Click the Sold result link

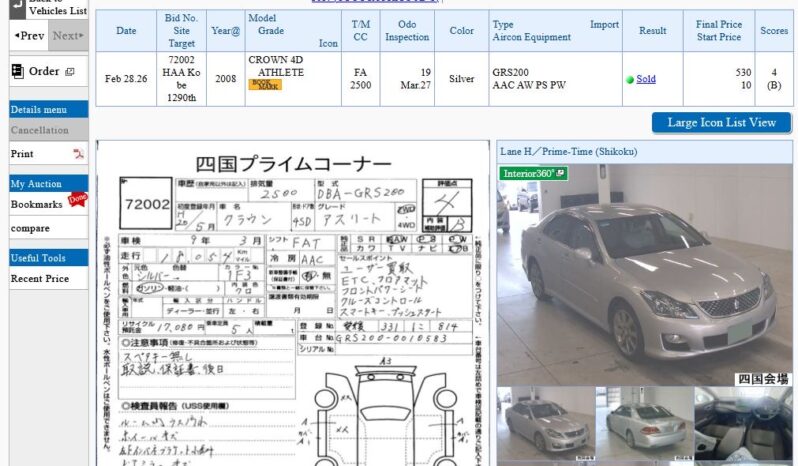coord(646,79)
